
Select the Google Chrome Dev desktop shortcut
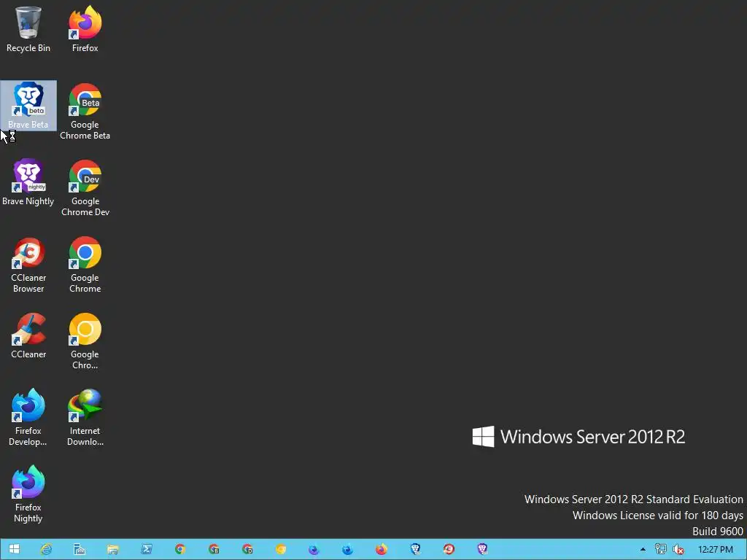coord(85,188)
